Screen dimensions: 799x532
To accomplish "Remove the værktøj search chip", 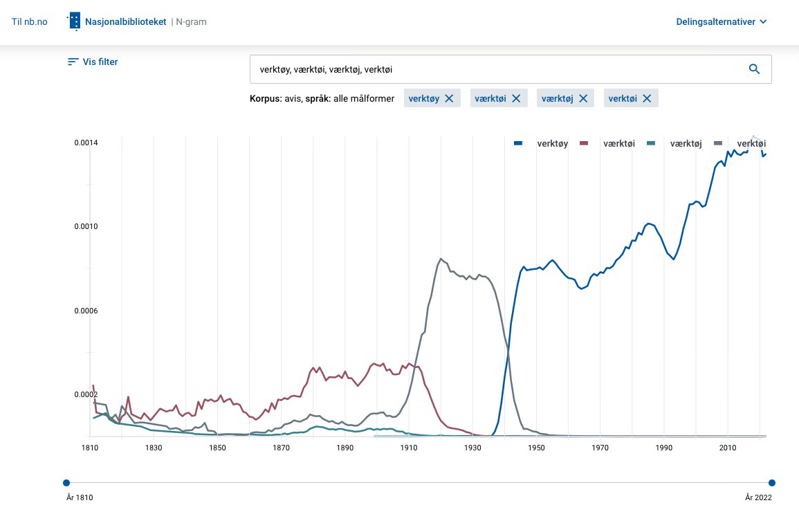I will [x=583, y=98].
